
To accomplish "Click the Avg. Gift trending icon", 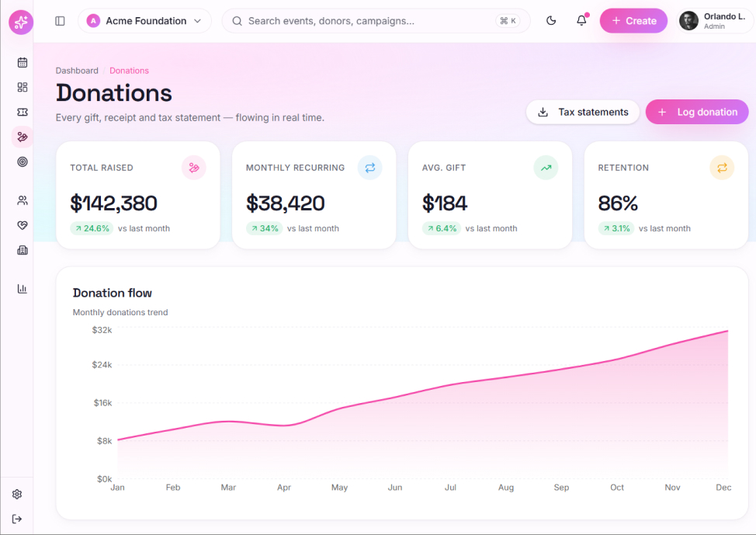I will click(x=546, y=168).
